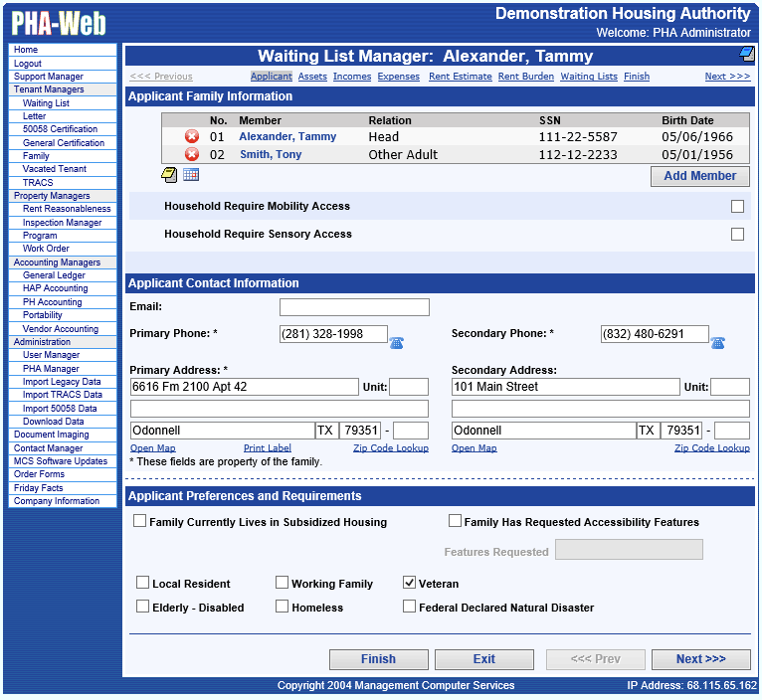Click the telephone icon next to Primary Phone
This screenshot has width=762, height=700.
397,342
